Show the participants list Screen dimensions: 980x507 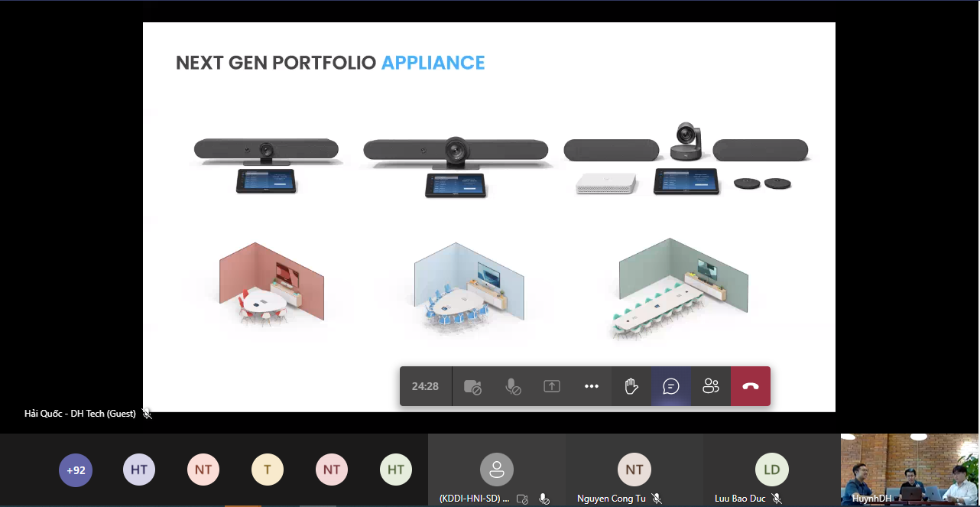click(711, 387)
